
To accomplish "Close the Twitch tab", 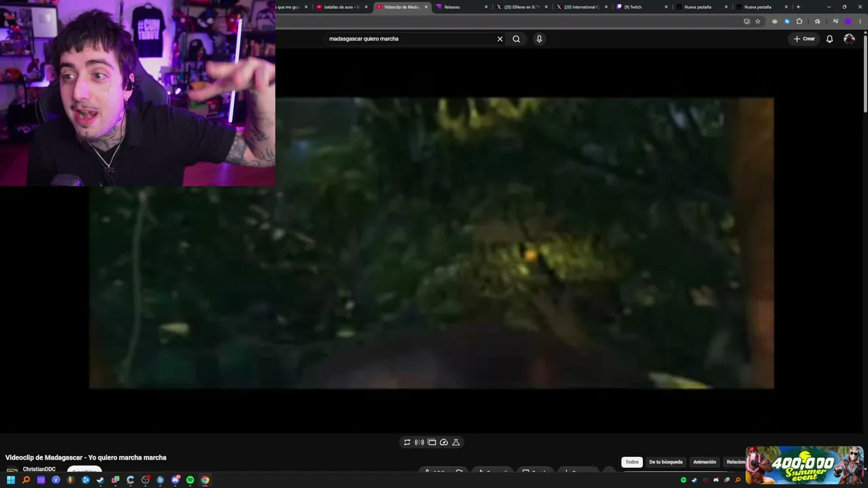I will tap(666, 7).
